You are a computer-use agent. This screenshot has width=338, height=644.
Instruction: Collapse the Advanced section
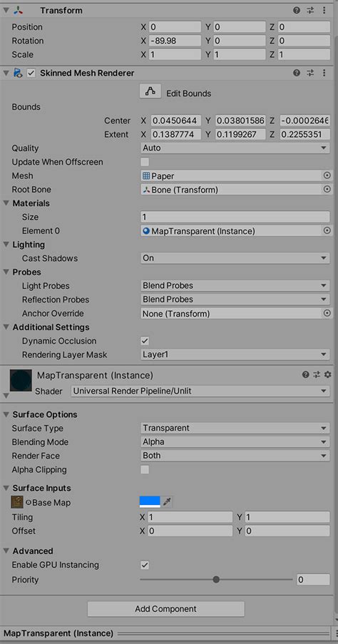coord(6,551)
